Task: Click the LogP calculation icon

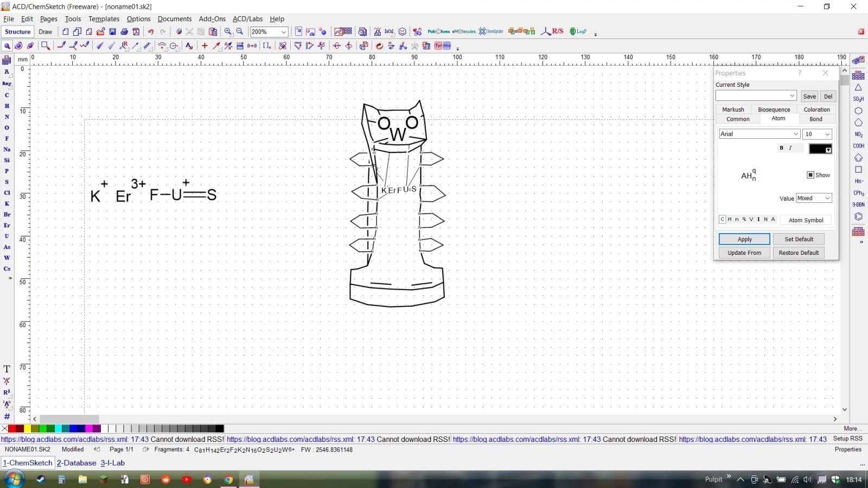Action: [578, 31]
